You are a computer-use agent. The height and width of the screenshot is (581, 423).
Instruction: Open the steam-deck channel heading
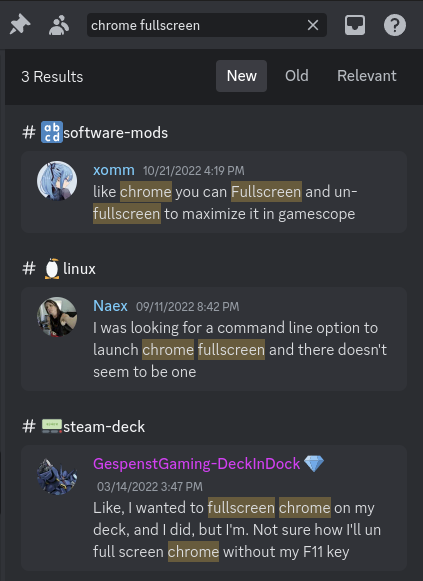click(x=84, y=426)
